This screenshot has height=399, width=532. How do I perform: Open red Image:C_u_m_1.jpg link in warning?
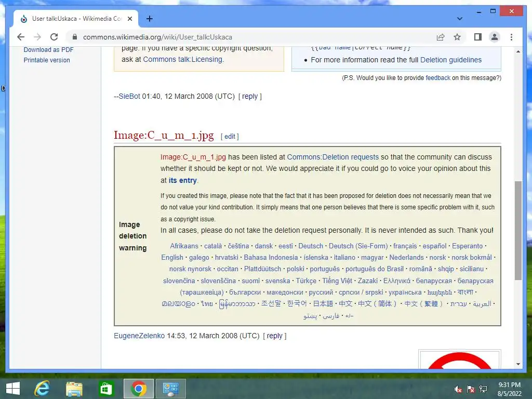click(x=193, y=157)
